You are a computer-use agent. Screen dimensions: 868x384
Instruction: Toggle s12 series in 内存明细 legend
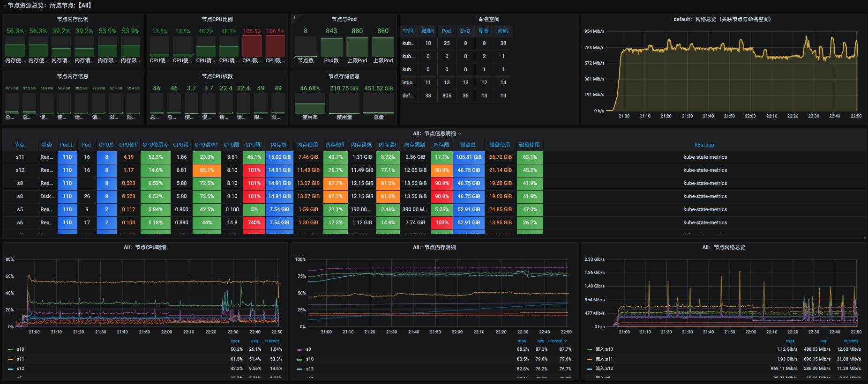[x=310, y=369]
